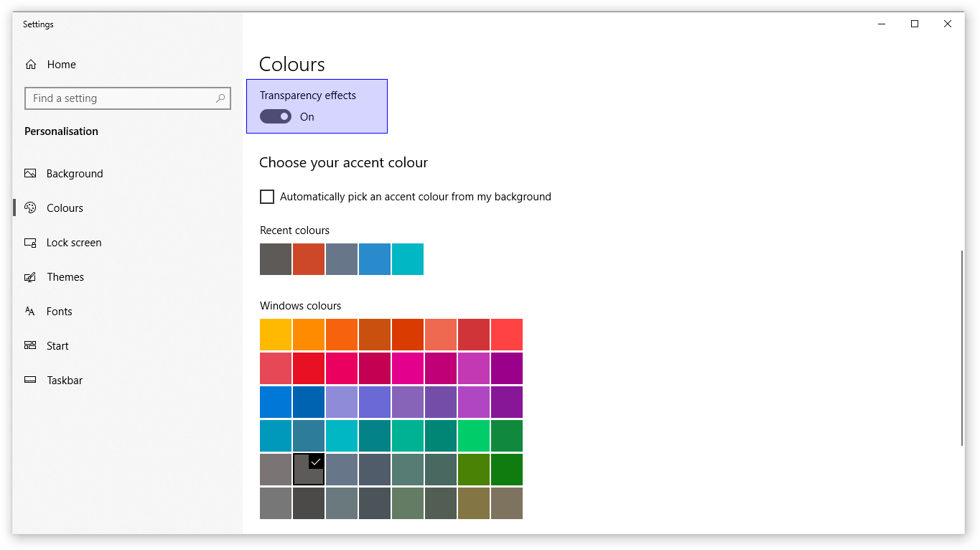The width and height of the screenshot is (980, 550).
Task: Open the Start settings section
Action: point(128,346)
